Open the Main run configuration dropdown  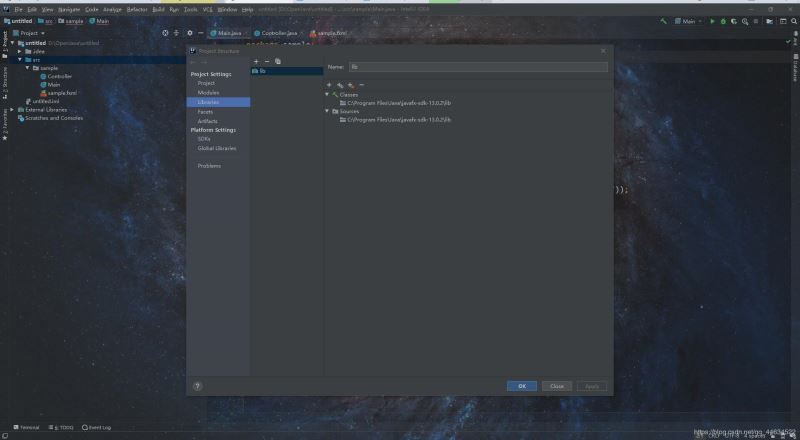(688, 21)
